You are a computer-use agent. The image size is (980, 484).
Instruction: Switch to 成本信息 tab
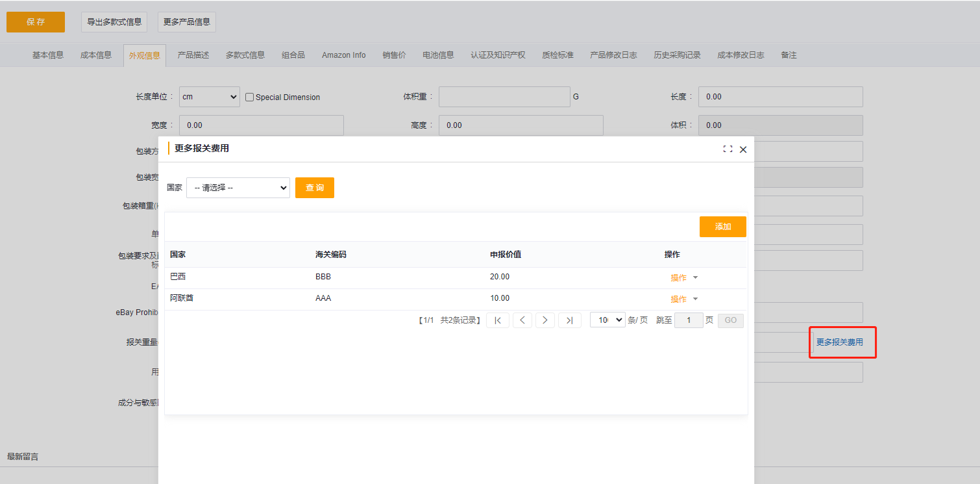tap(96, 55)
